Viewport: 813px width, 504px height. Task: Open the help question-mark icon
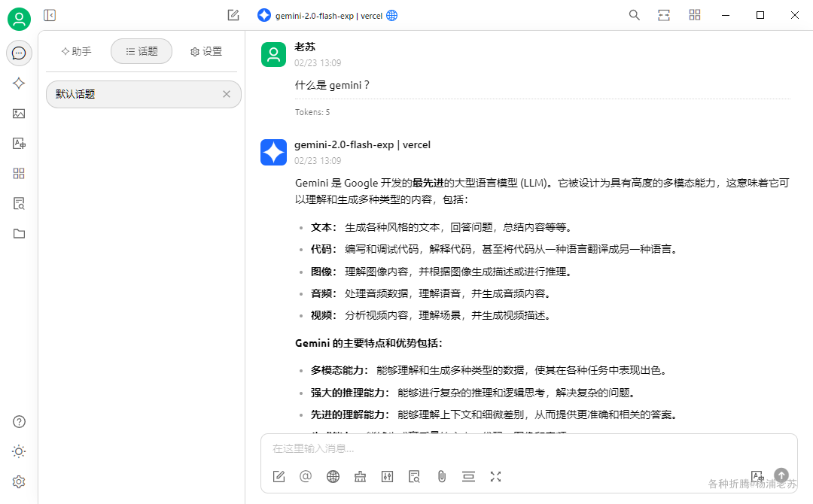click(x=19, y=422)
